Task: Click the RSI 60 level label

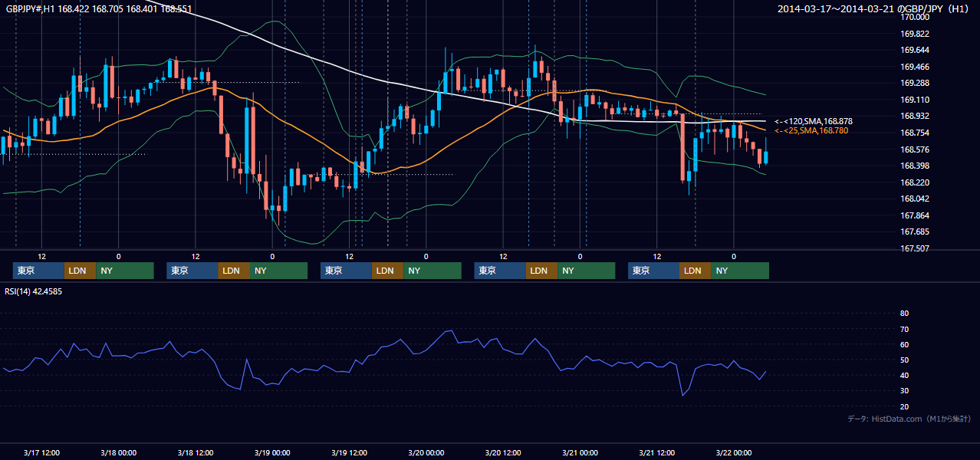Action: [x=904, y=344]
